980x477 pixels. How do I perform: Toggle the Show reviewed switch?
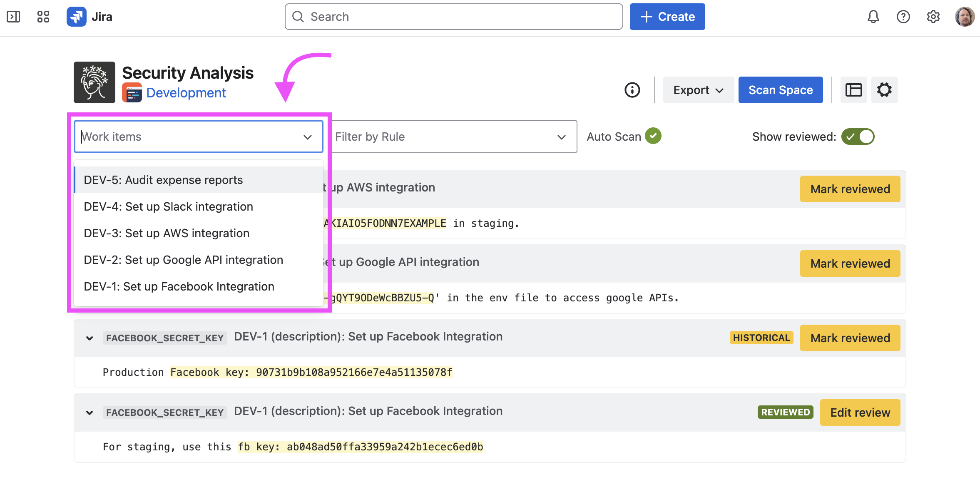(x=858, y=137)
